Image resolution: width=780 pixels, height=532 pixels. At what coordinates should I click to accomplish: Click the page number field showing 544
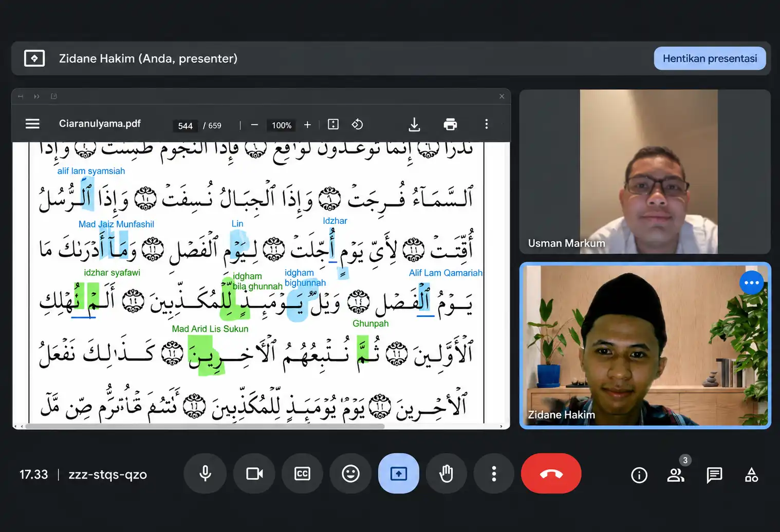[185, 126]
